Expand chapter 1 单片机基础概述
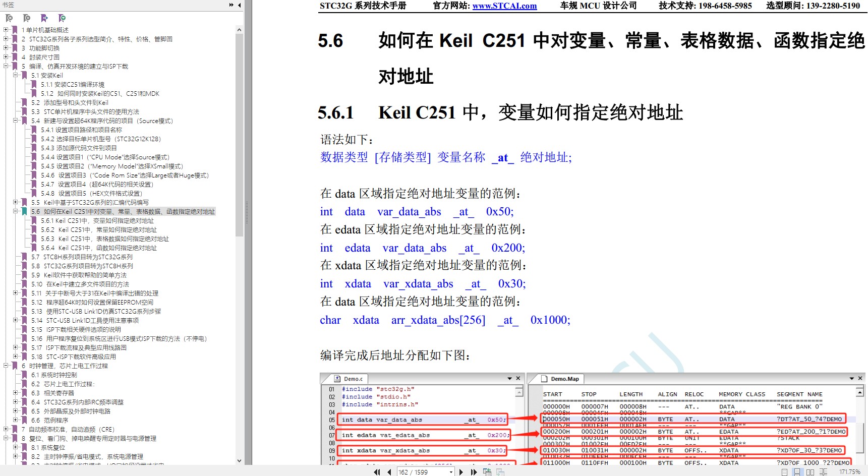The image size is (868, 476). click(x=6, y=30)
